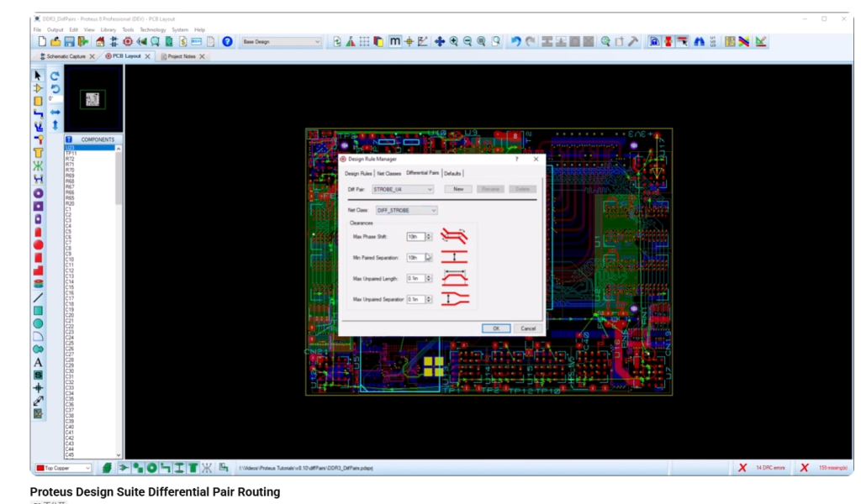
Task: Activate the Track routing mode tool
Action: [38, 113]
